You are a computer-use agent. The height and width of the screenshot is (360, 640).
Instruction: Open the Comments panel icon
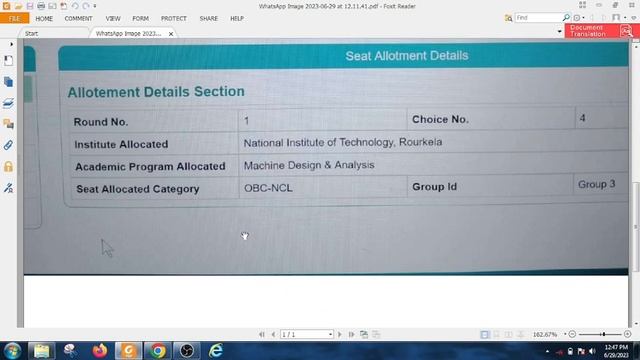8,124
